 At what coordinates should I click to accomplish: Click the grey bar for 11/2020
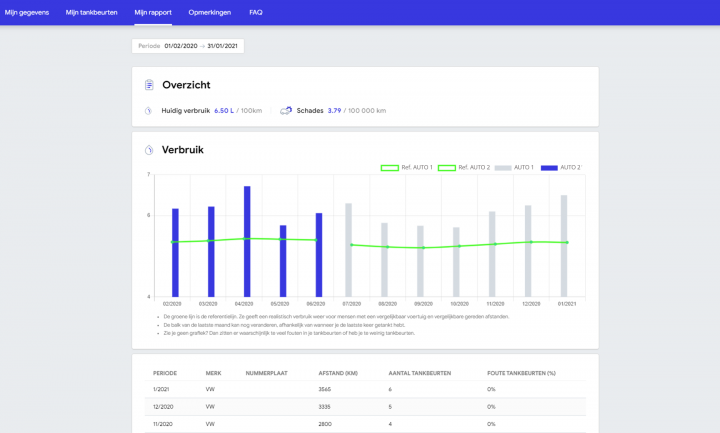492,254
